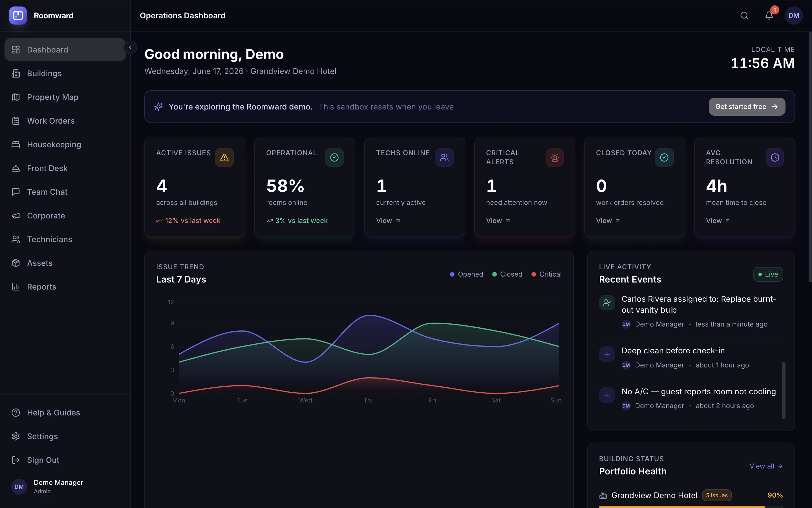Click the Settings gear icon

point(16,436)
